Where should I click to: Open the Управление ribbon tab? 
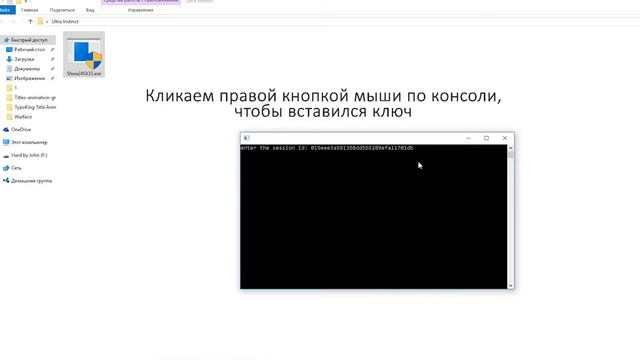[140, 10]
